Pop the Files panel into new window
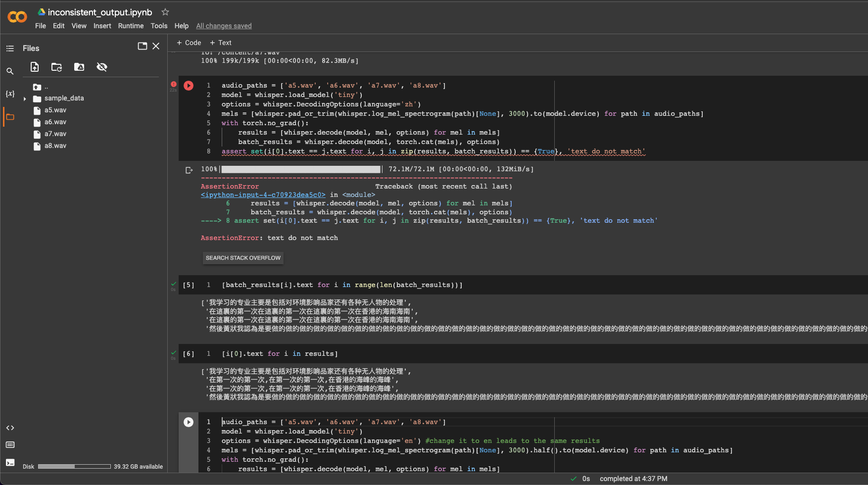868x485 pixels. click(x=143, y=46)
